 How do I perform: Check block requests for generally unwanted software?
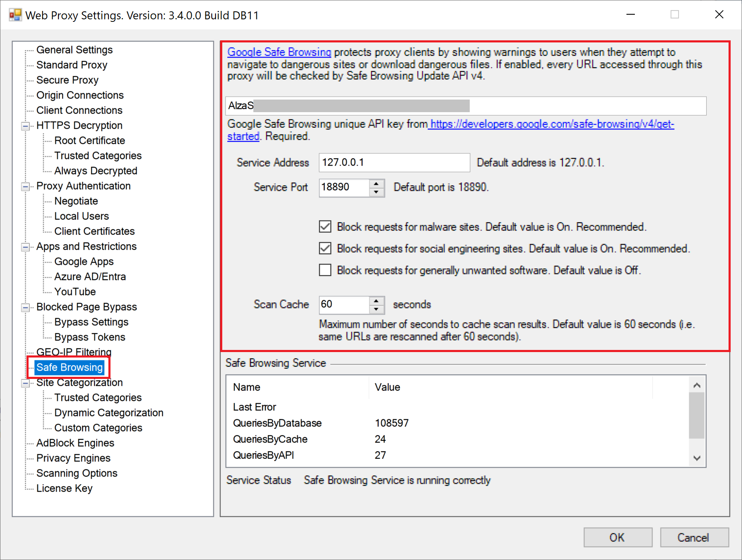point(325,270)
